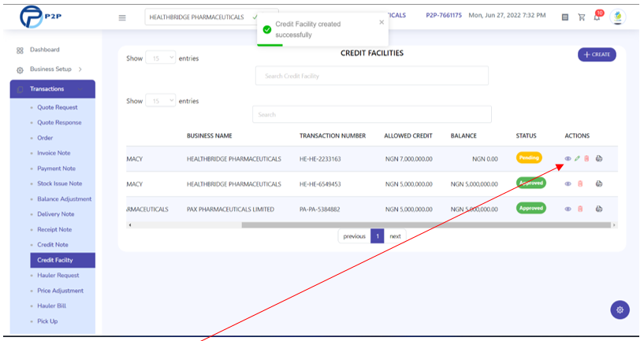
Task: View the HE-HE-2233163 pending credit facility
Action: [x=568, y=158]
